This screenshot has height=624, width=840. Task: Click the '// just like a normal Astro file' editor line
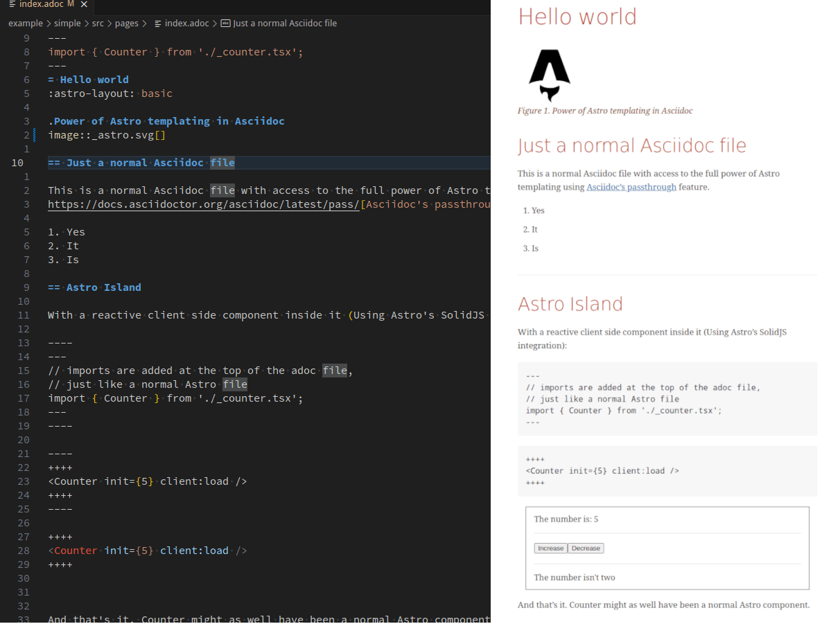(x=148, y=384)
